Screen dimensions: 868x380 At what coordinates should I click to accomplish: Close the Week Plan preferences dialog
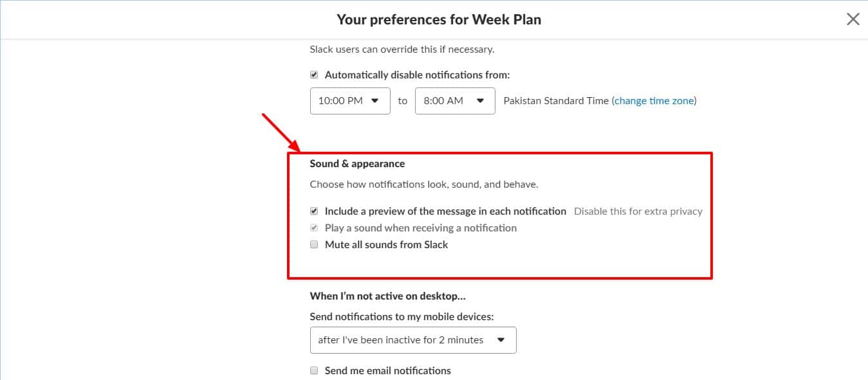pyautogui.click(x=853, y=19)
